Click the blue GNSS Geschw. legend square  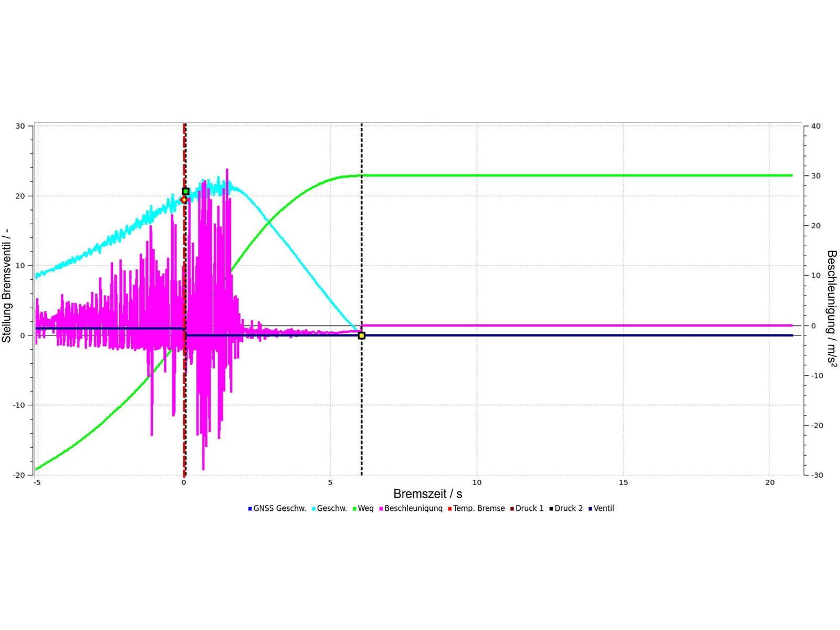(250, 509)
